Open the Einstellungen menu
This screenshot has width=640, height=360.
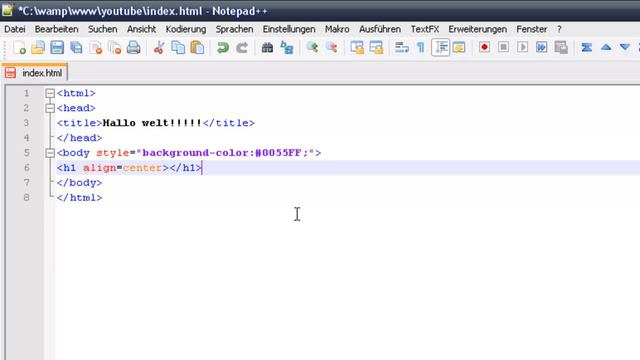[289, 29]
